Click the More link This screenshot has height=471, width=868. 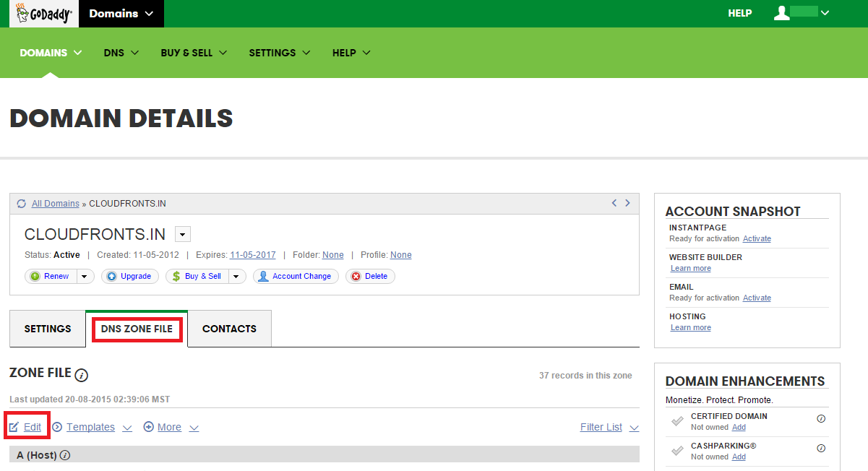(169, 427)
